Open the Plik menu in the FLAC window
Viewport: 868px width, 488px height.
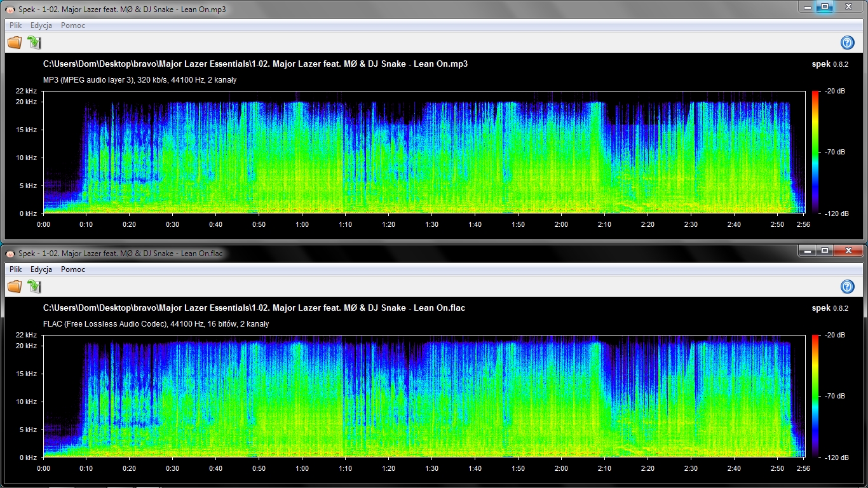click(x=16, y=269)
